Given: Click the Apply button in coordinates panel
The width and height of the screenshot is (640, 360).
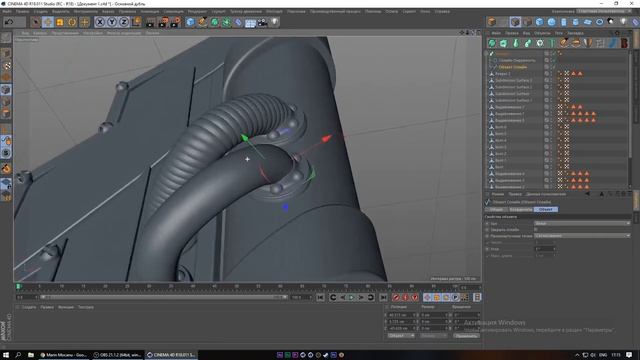Looking at the screenshot, I should coord(466,336).
